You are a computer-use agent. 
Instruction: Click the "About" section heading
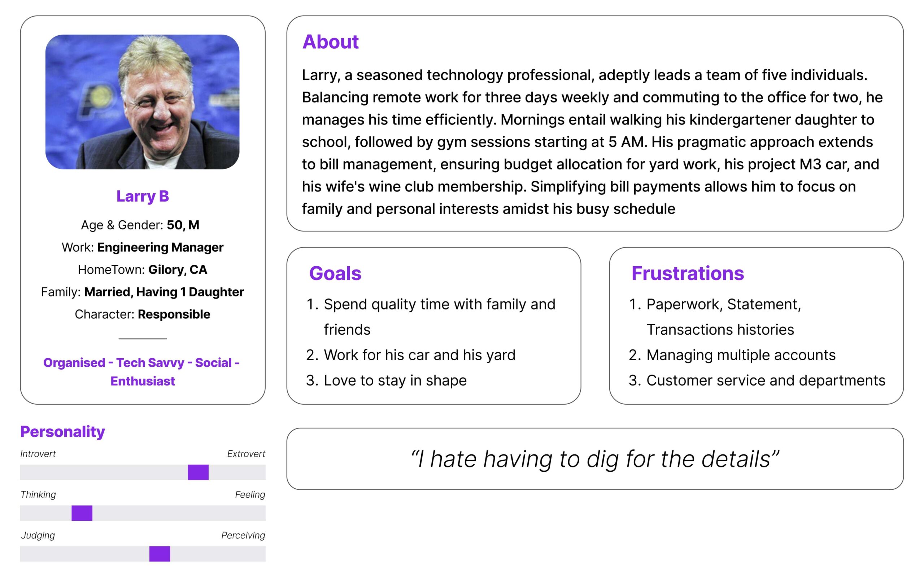330,41
